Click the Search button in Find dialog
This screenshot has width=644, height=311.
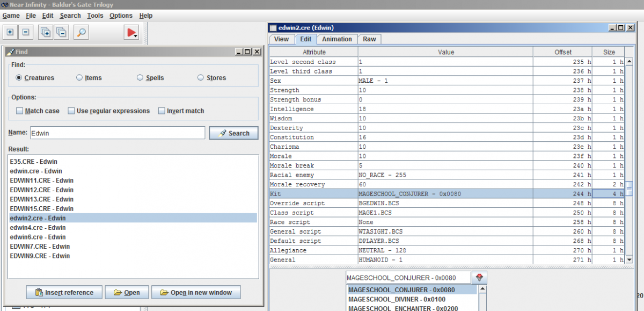pyautogui.click(x=234, y=133)
